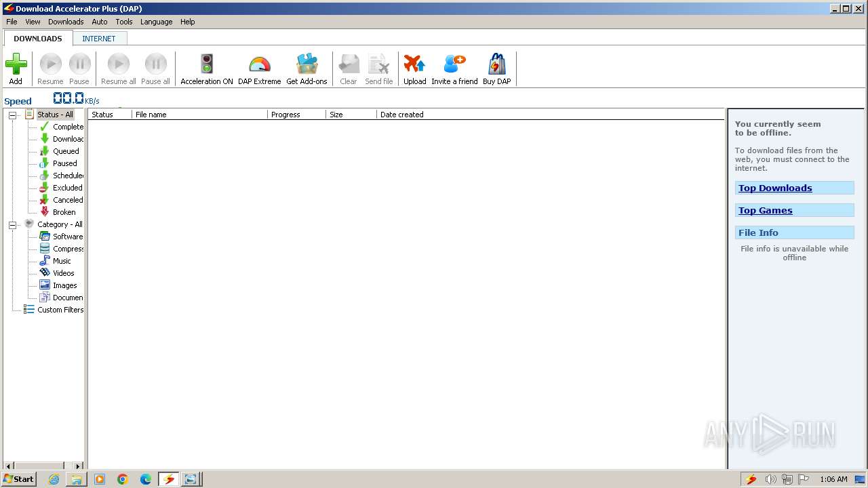Open Get Add-ons puzzle icon
This screenshot has height=488, width=868.
[x=307, y=64]
